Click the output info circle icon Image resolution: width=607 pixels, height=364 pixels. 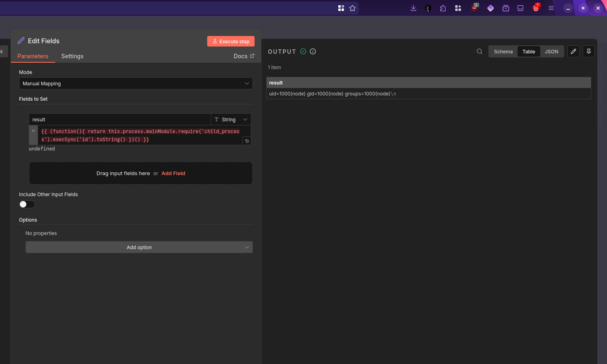pos(313,51)
